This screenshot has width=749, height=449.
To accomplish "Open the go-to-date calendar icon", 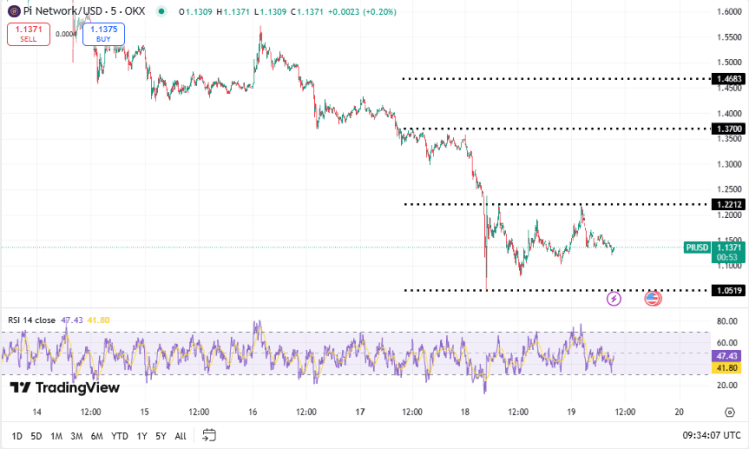I will point(209,435).
